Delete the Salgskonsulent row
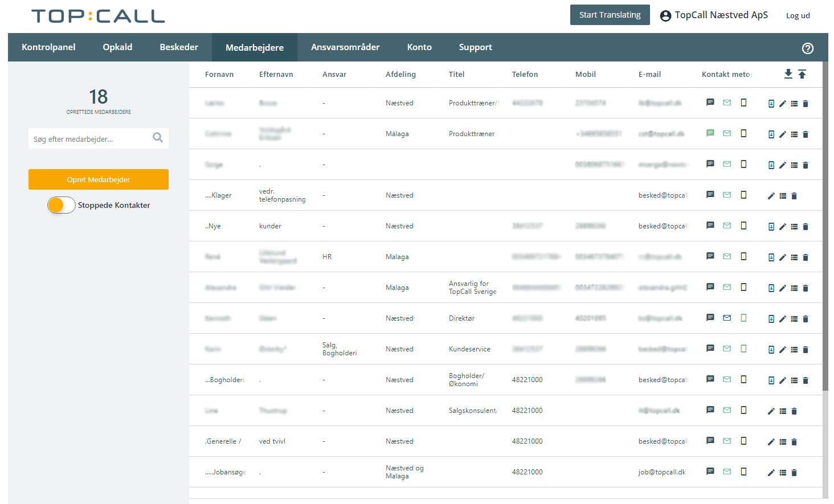This screenshot has width=834, height=504. point(794,411)
